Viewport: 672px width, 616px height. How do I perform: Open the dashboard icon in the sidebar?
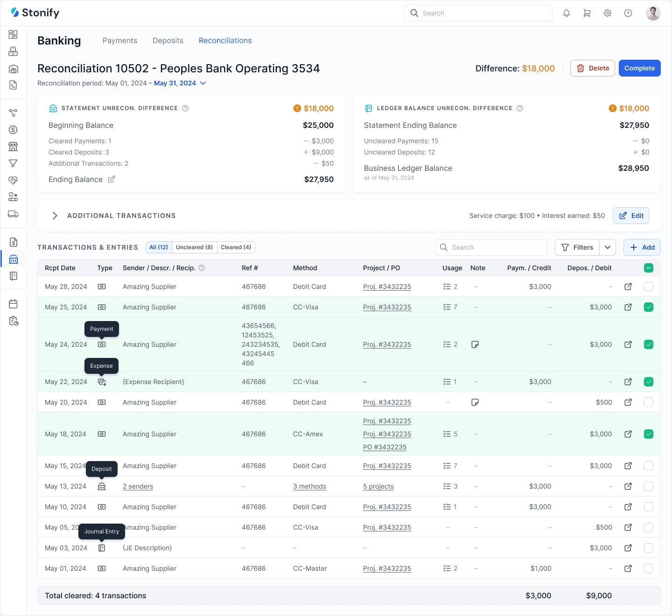(x=13, y=34)
